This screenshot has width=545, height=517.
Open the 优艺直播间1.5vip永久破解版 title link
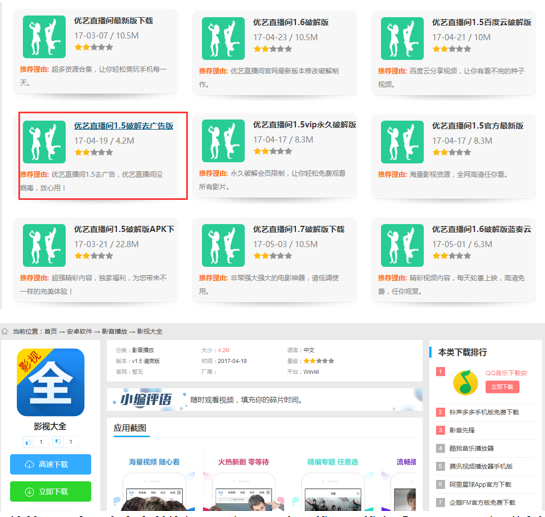click(x=304, y=125)
